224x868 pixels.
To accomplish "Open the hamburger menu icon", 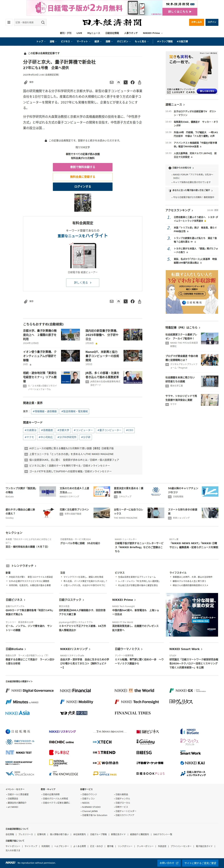I will tap(9, 23).
